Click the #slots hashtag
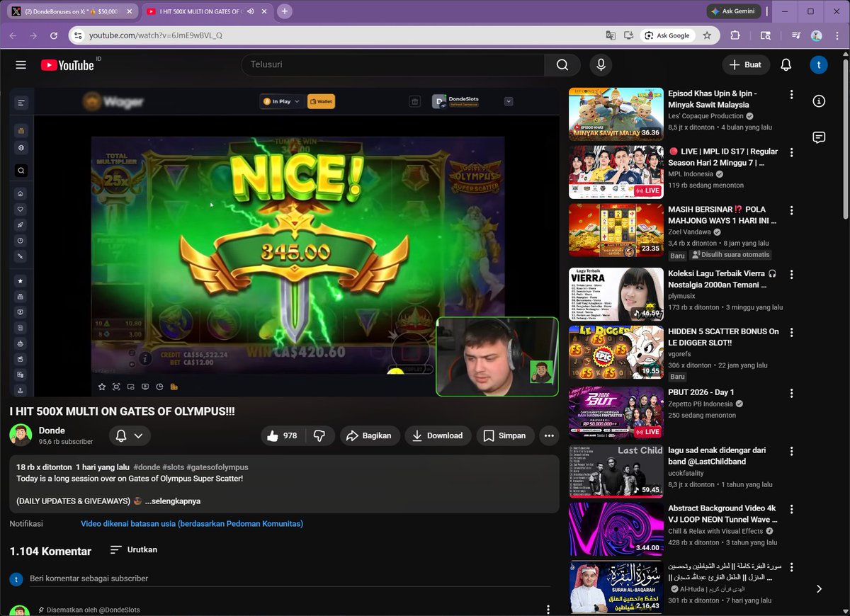This screenshot has width=850, height=616. point(173,467)
